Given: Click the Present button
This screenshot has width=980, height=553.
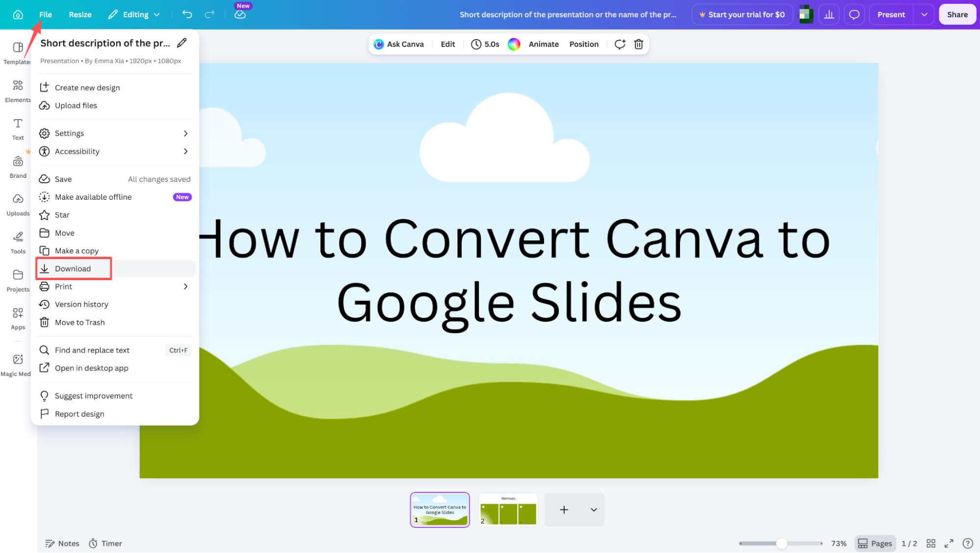Looking at the screenshot, I should point(891,15).
